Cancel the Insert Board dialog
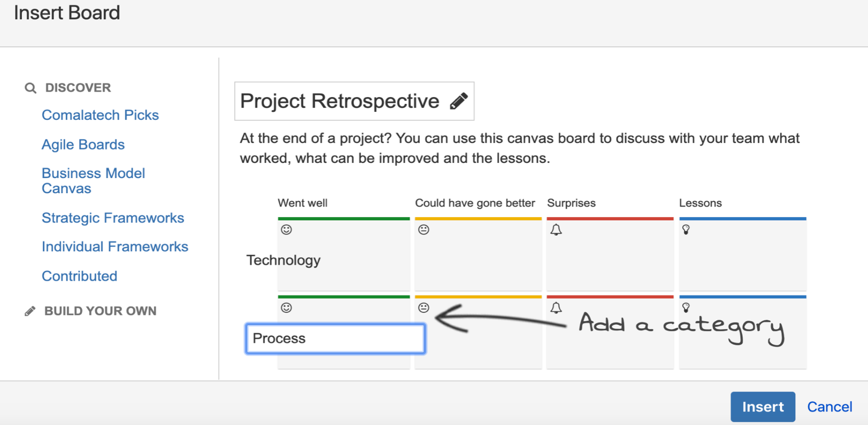 (x=829, y=407)
